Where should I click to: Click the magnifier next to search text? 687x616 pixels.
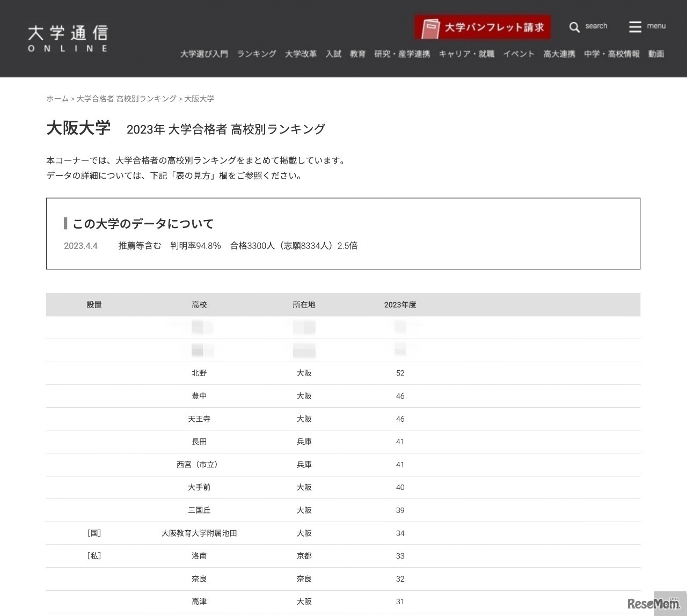tap(574, 27)
